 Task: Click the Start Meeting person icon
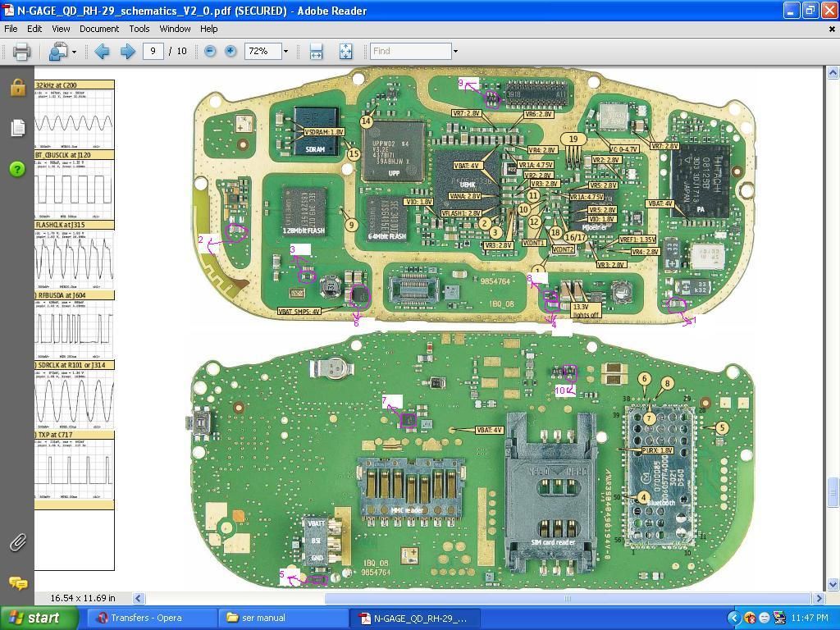[x=57, y=52]
